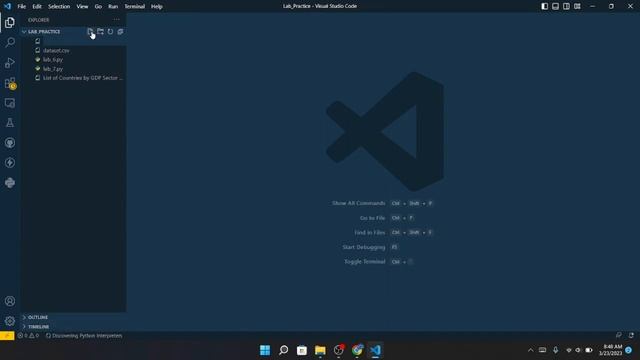Open Google Chrome from taskbar
Image resolution: width=640 pixels, height=360 pixels.
tap(357, 350)
